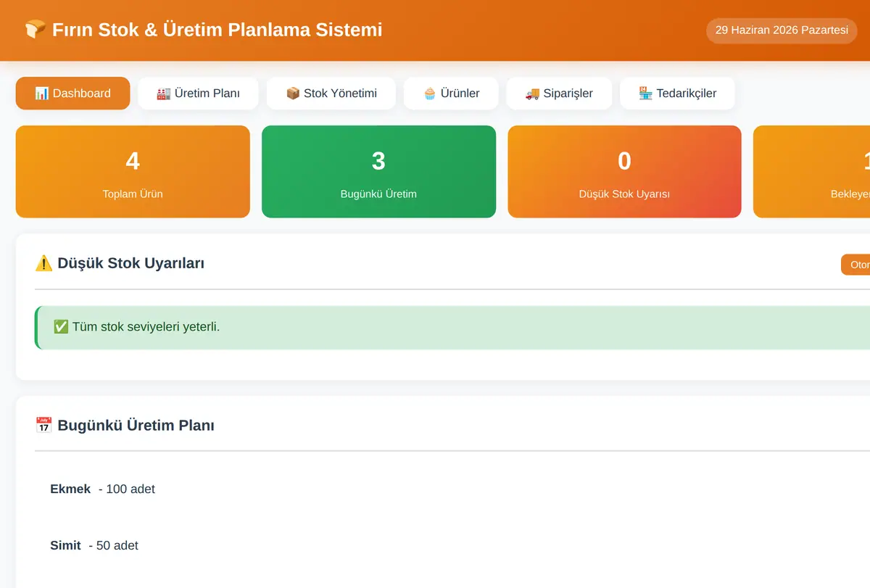Select the Toplam Ürün stat card
The height and width of the screenshot is (588, 870).
pyautogui.click(x=133, y=172)
